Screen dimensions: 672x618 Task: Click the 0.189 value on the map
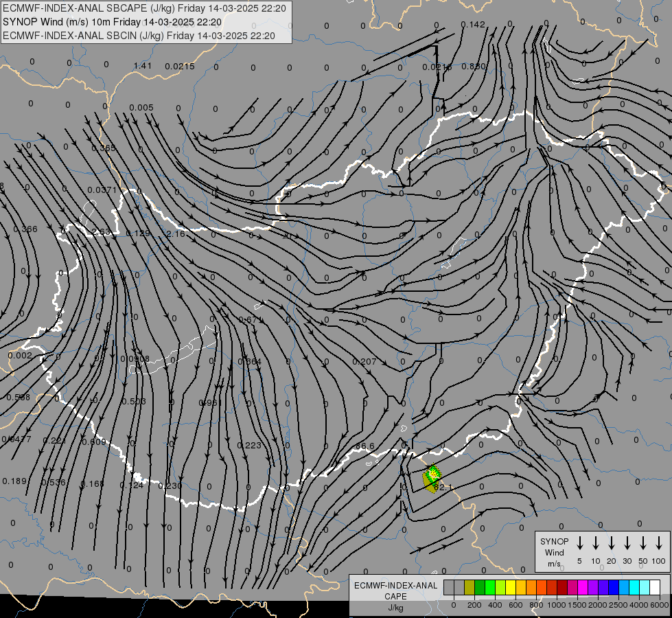point(14,481)
